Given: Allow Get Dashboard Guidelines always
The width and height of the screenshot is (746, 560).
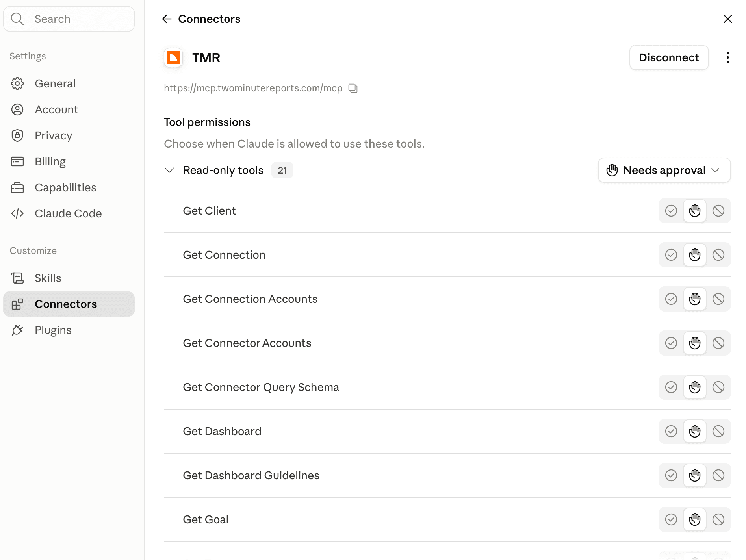Looking at the screenshot, I should pos(671,475).
